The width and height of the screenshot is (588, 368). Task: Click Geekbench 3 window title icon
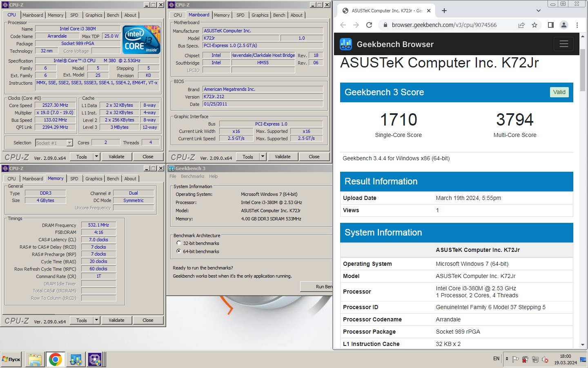[171, 168]
